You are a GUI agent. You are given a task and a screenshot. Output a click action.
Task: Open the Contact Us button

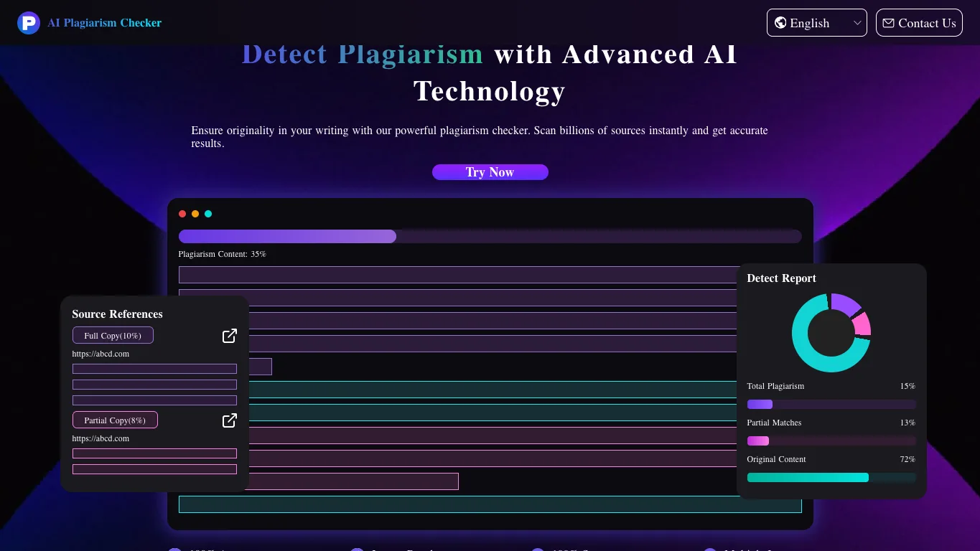pos(919,23)
